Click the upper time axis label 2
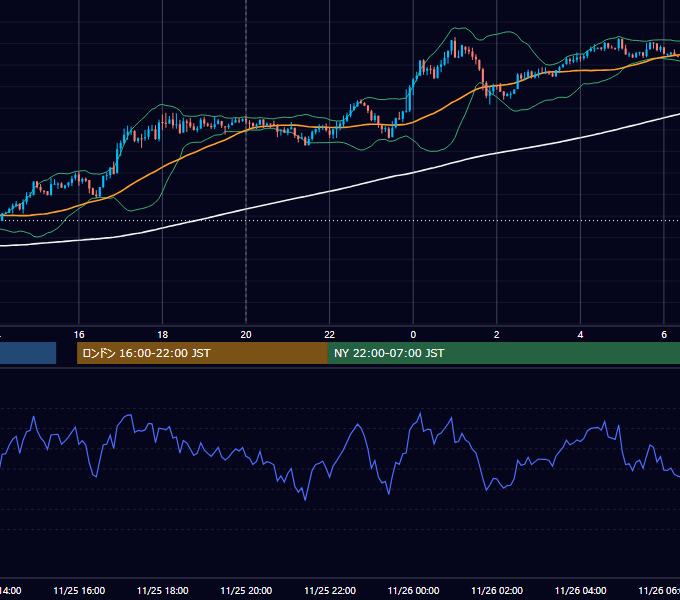Image resolution: width=680 pixels, height=600 pixels. pos(497,335)
